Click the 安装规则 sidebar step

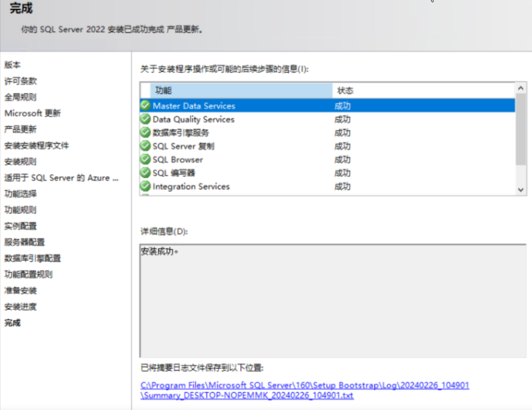[20, 161]
